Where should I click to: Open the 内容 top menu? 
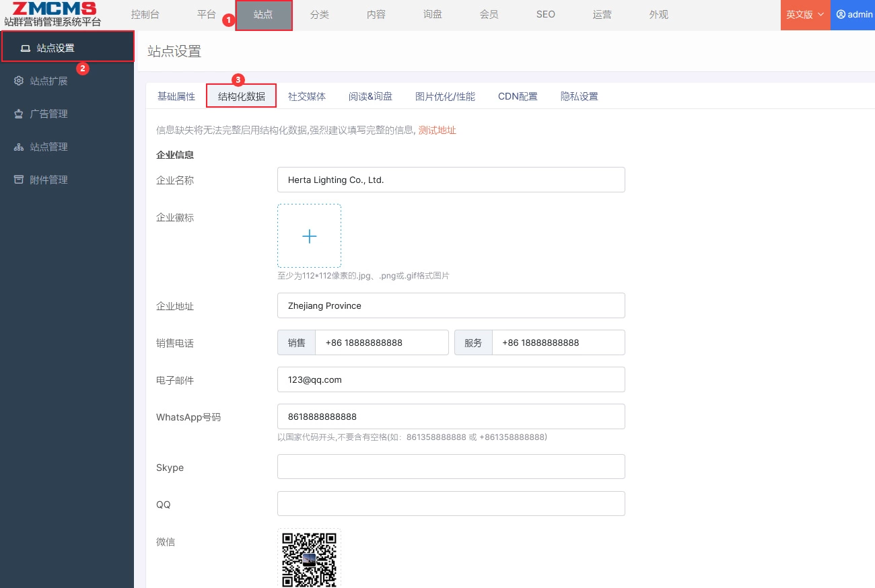[x=376, y=14]
